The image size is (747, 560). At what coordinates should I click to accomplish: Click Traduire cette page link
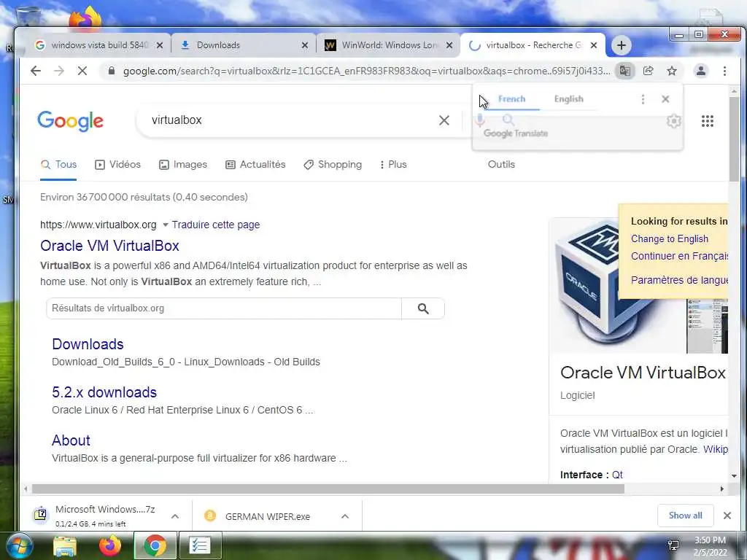coord(216,225)
